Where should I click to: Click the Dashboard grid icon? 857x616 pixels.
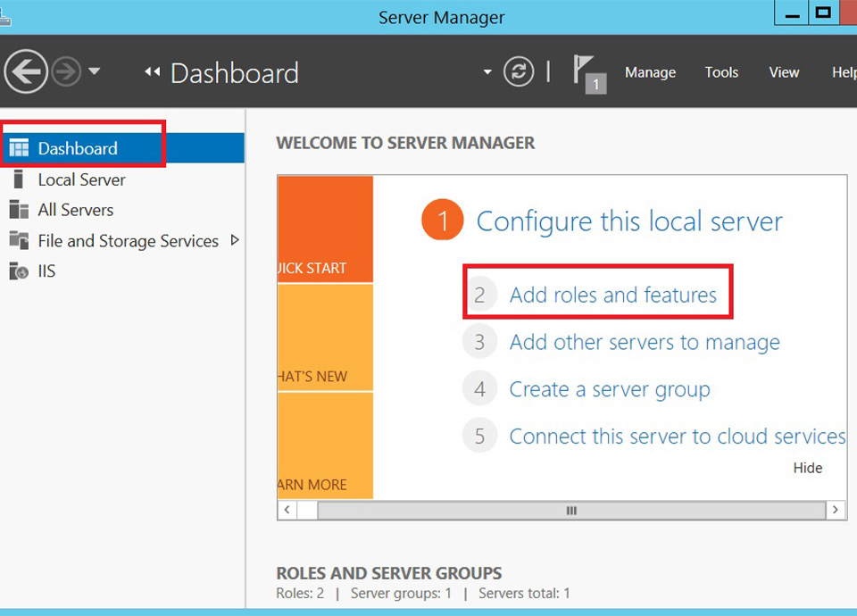pyautogui.click(x=19, y=148)
